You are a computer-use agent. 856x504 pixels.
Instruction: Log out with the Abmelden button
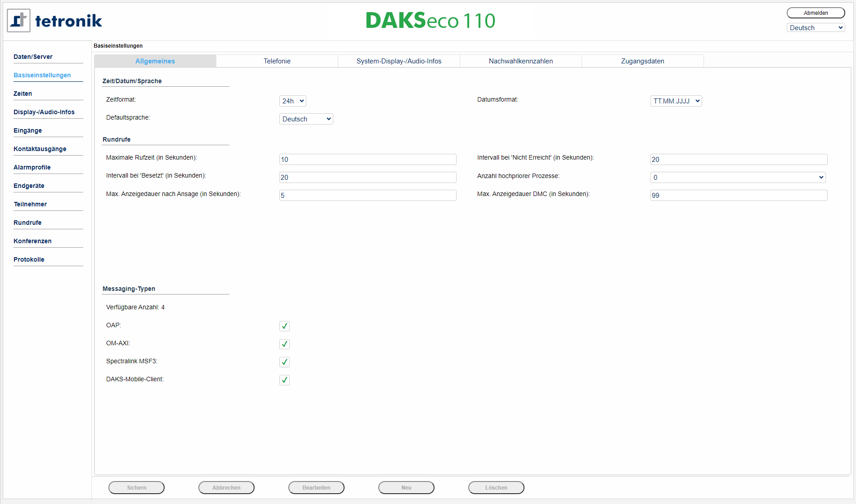pyautogui.click(x=816, y=13)
